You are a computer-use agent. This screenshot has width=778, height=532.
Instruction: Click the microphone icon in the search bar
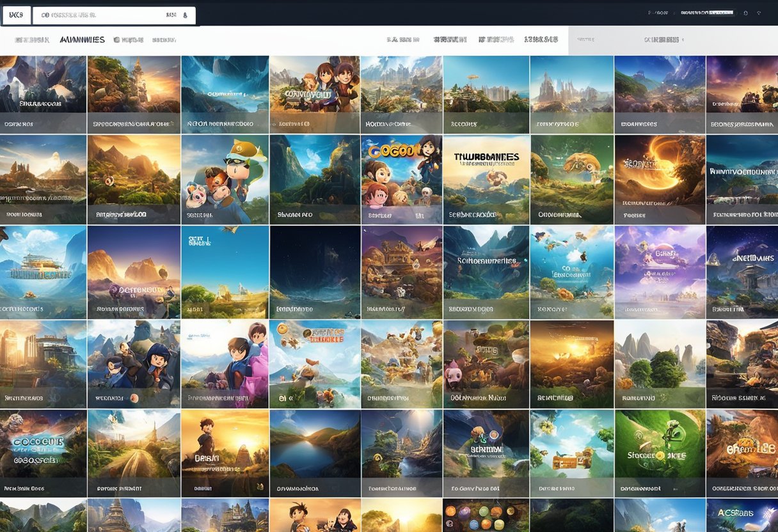pos(186,15)
